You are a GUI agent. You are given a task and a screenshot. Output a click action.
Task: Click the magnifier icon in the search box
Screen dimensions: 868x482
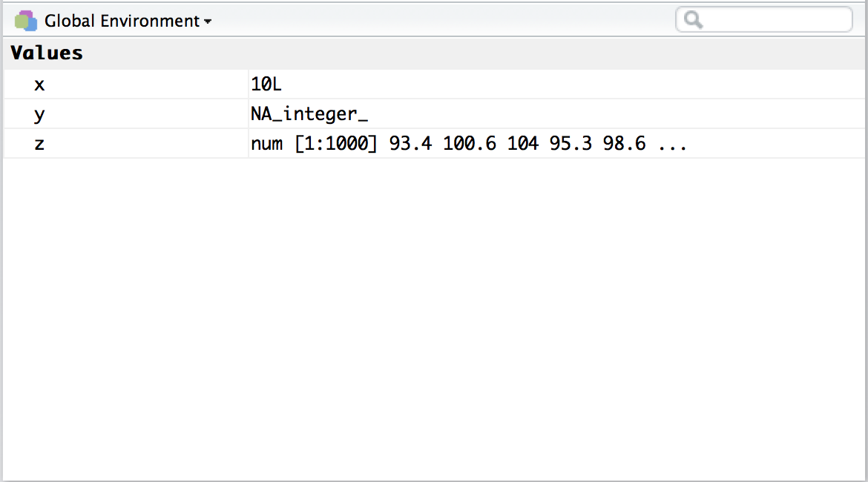coord(693,20)
